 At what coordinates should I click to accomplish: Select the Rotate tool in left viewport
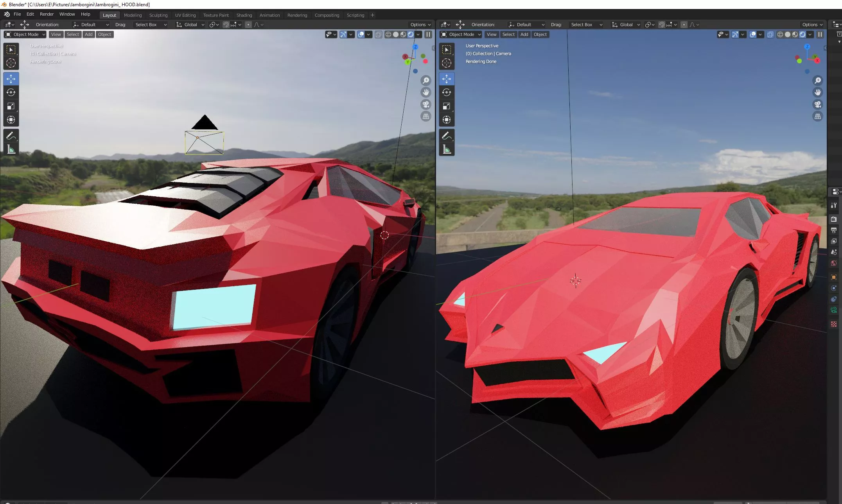point(11,92)
